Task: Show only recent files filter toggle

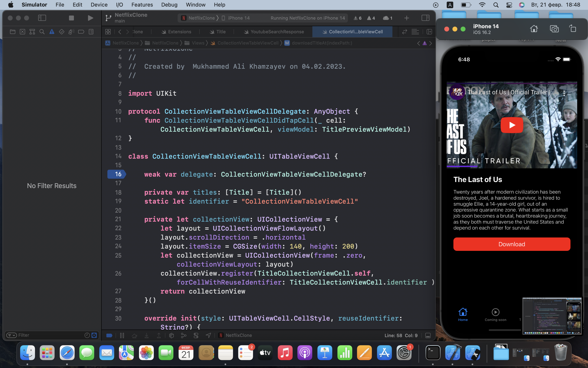Action: point(87,335)
